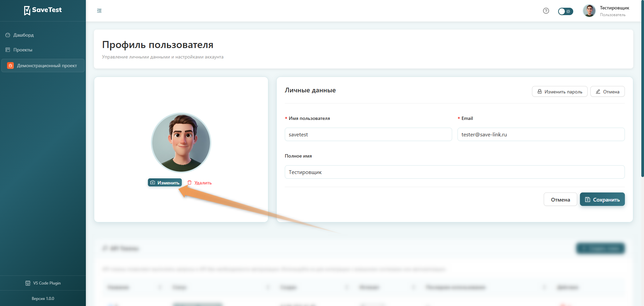Collapse the sidebar with the menu icon
The height and width of the screenshot is (306, 644).
coord(99,11)
